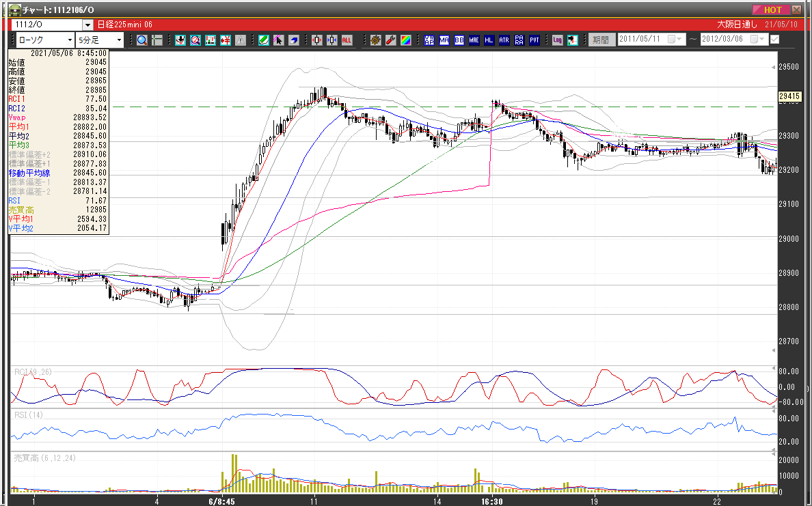Click the red-arrow candle compress icon

point(317,40)
